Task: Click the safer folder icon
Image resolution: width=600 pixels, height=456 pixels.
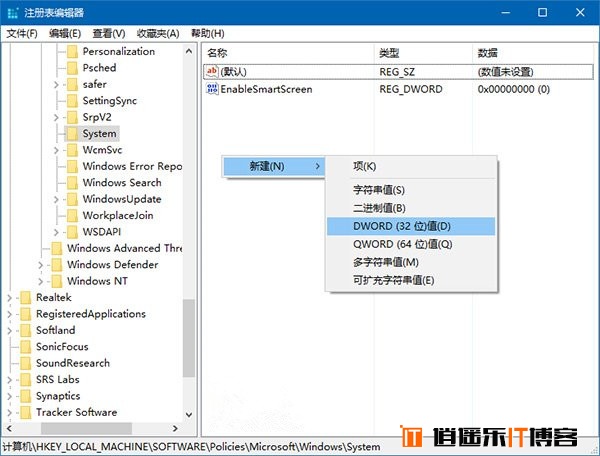Action: (72, 85)
